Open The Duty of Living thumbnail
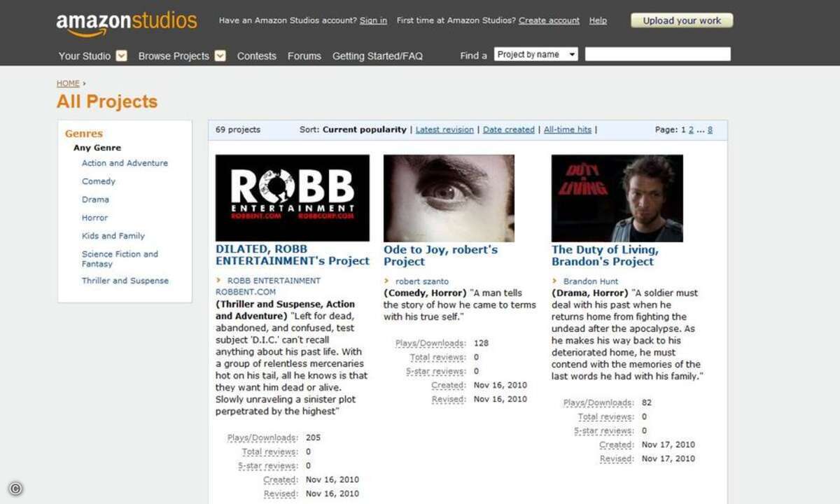 (617, 198)
